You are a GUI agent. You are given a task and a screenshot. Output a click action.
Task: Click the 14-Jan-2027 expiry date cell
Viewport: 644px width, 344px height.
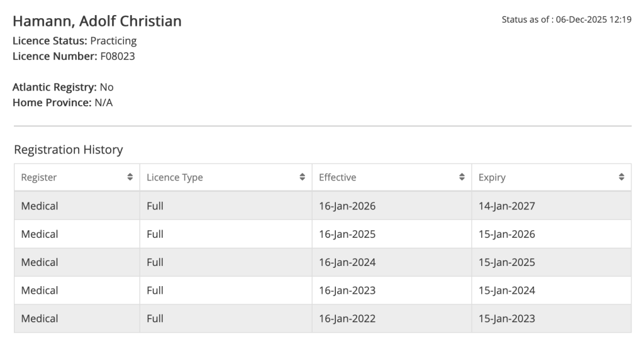point(507,206)
